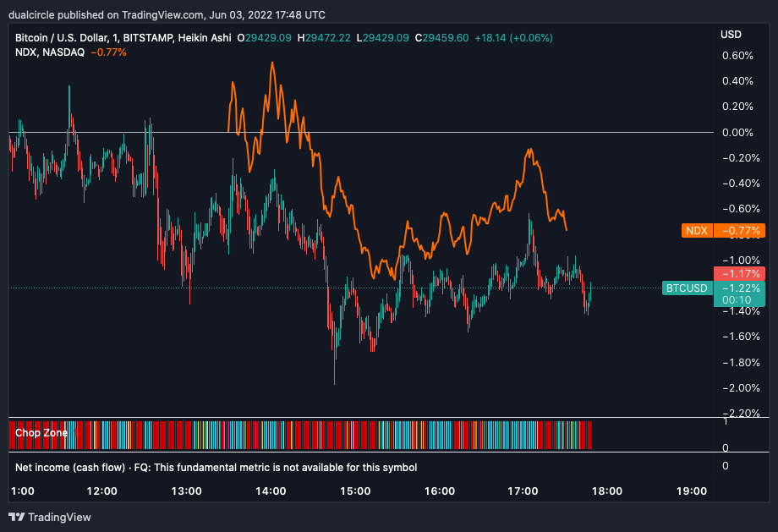Click the NDX, NASDAQ legend label

point(50,52)
